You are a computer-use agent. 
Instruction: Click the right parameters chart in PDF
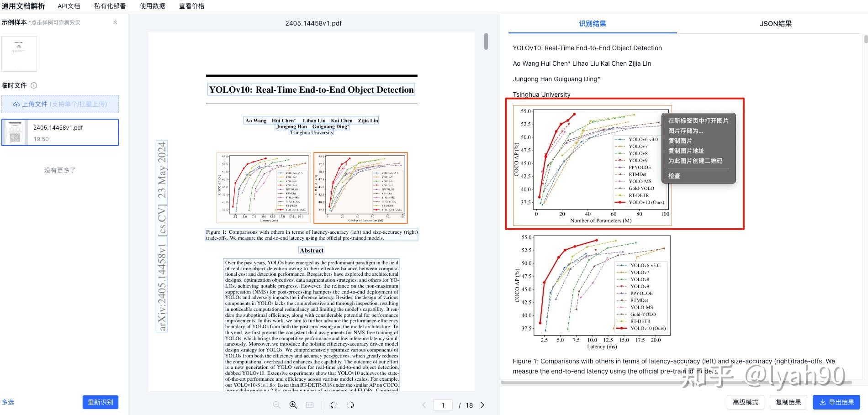360,188
